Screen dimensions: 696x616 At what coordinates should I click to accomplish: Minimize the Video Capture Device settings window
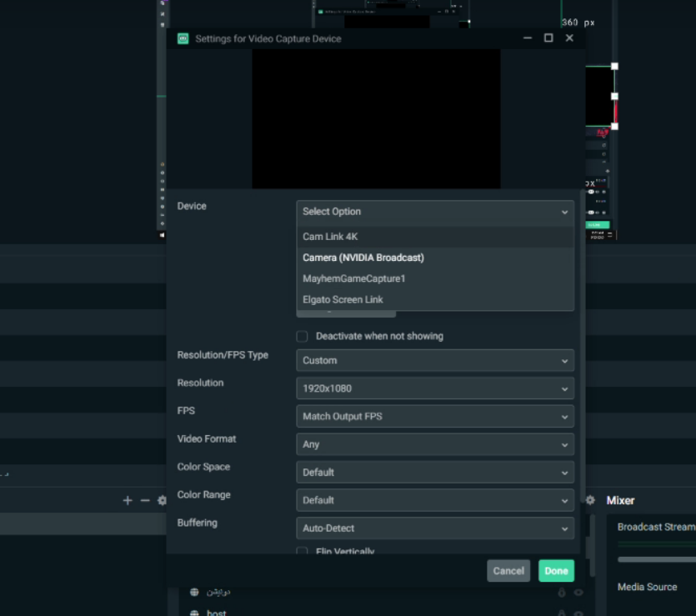[528, 38]
